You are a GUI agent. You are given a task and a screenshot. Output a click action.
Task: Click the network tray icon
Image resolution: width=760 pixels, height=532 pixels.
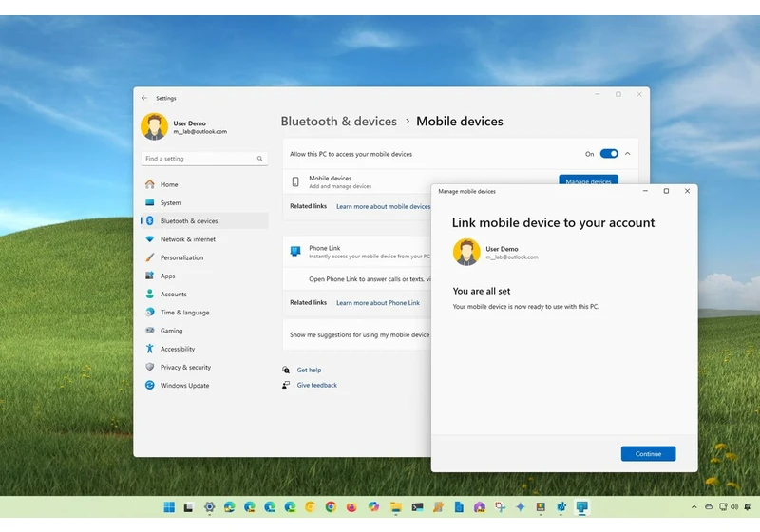tap(723, 506)
